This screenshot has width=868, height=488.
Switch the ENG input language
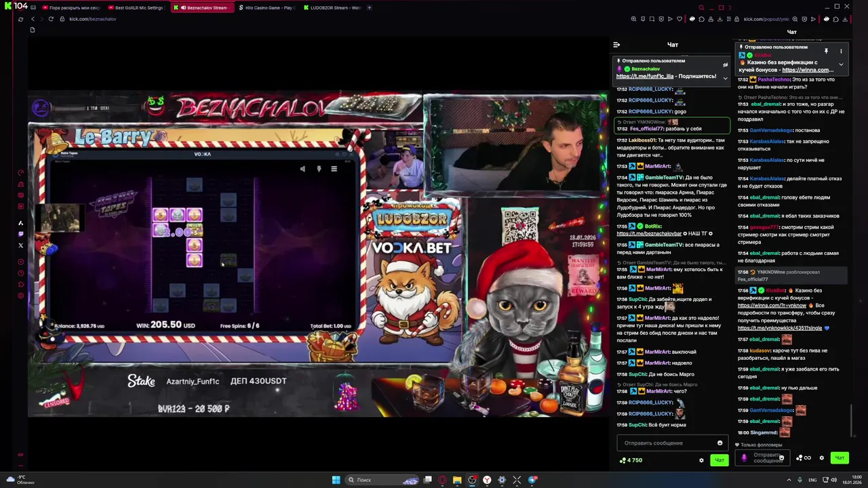pyautogui.click(x=812, y=480)
